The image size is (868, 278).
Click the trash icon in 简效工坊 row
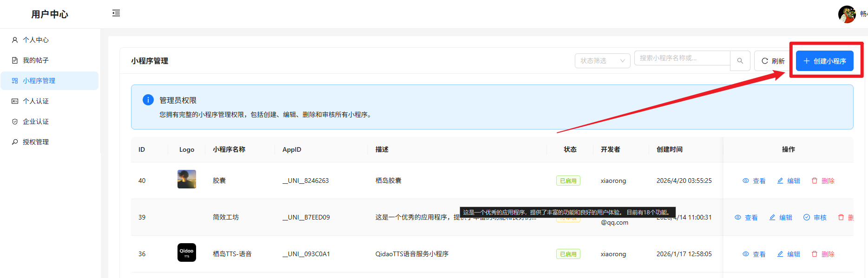pyautogui.click(x=841, y=217)
